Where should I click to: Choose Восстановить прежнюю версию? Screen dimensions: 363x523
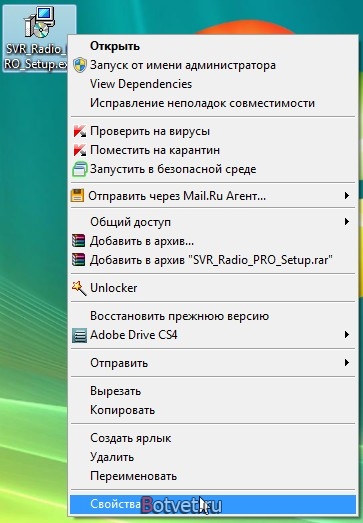(213, 316)
